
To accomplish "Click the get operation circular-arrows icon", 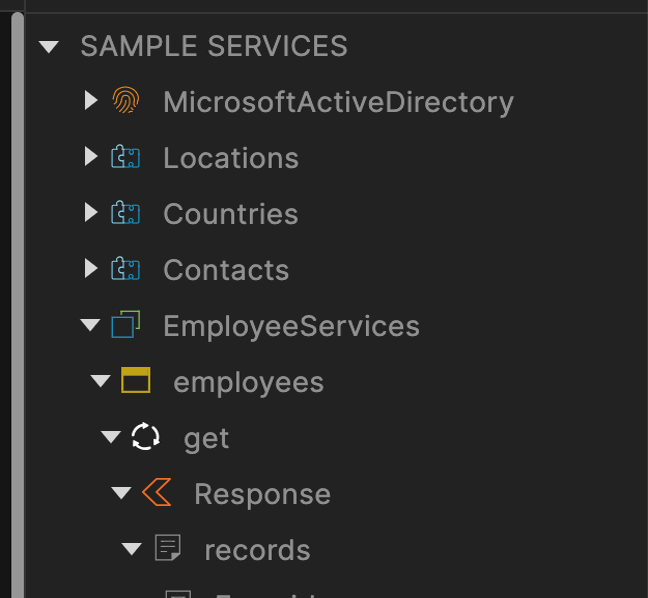I will pyautogui.click(x=145, y=437).
